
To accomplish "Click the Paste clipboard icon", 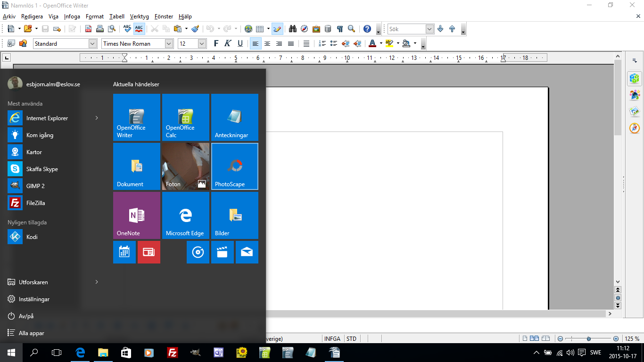I will [x=178, y=29].
